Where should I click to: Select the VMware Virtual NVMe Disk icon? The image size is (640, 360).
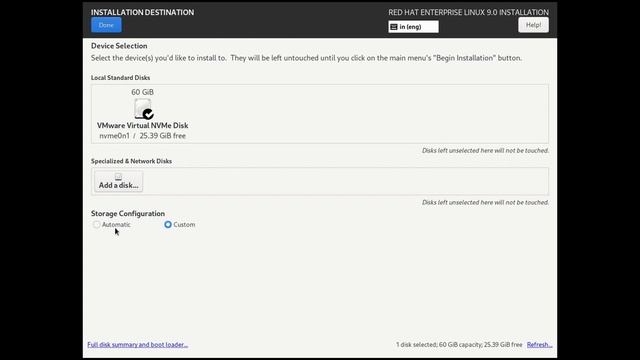coord(143,109)
